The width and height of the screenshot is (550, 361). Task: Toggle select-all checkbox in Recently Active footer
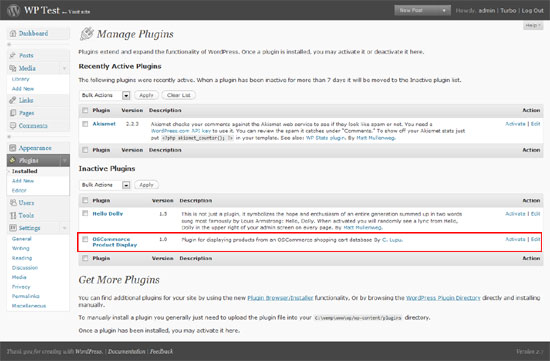coord(85,150)
